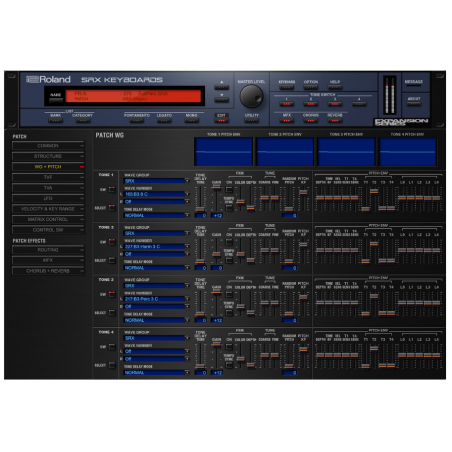This screenshot has height=452, width=452.
Task: Open the MFX effects page
Action: click(x=48, y=260)
